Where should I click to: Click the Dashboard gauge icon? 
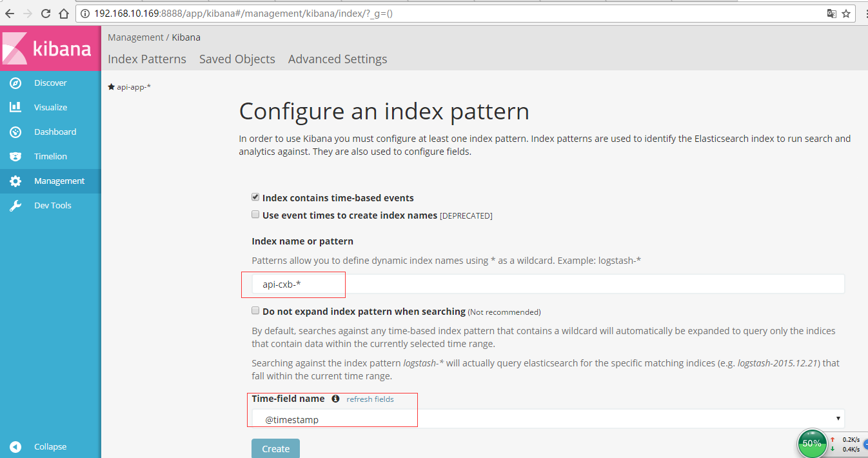point(15,132)
